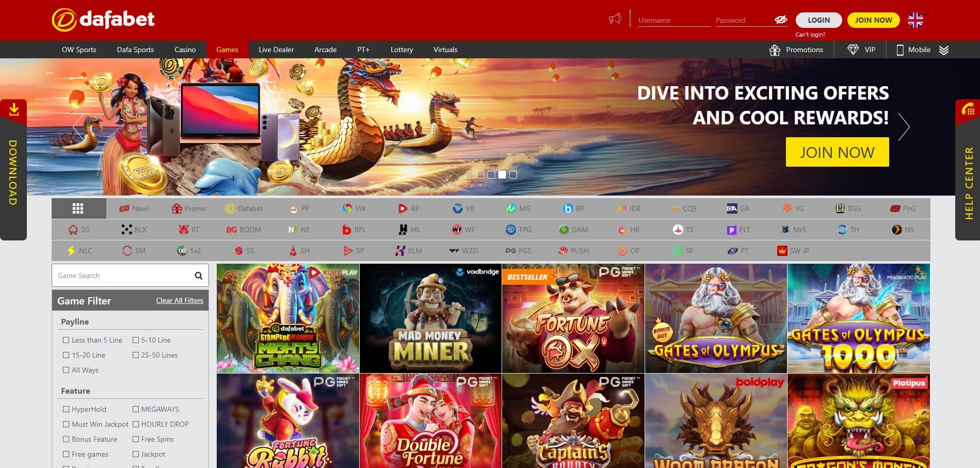Viewport: 980px width, 468px height.
Task: Click the Clear All Filters link
Action: (x=180, y=300)
